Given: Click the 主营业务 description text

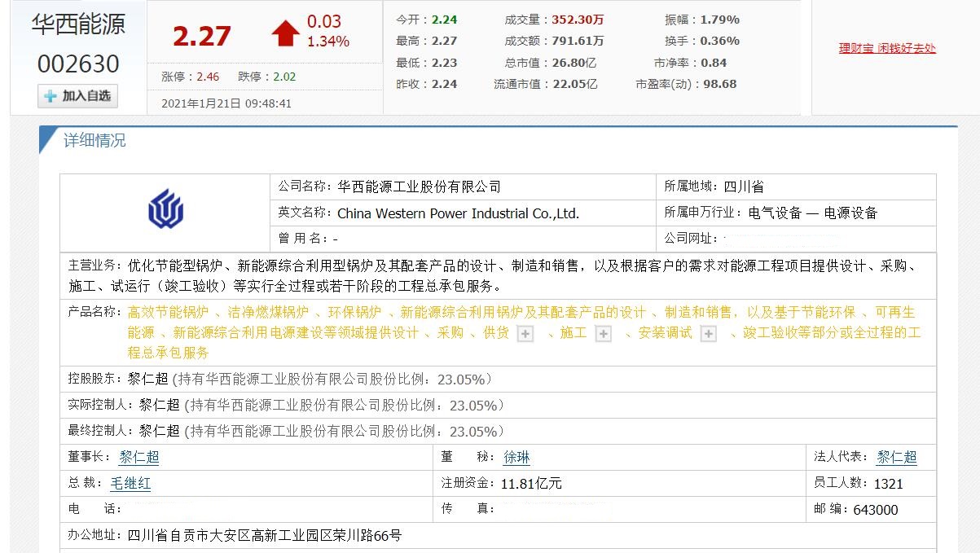Looking at the screenshot, I should 494,276.
